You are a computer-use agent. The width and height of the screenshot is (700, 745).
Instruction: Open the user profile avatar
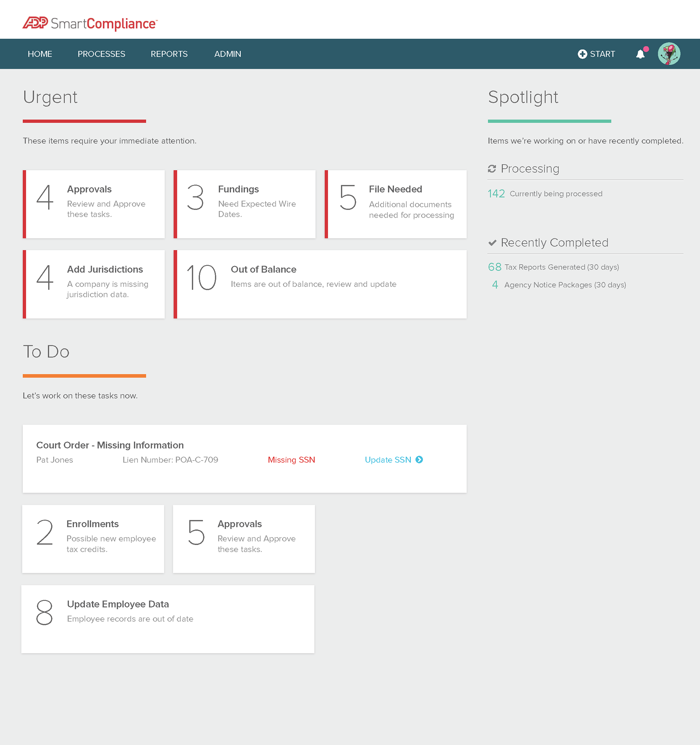[669, 54]
